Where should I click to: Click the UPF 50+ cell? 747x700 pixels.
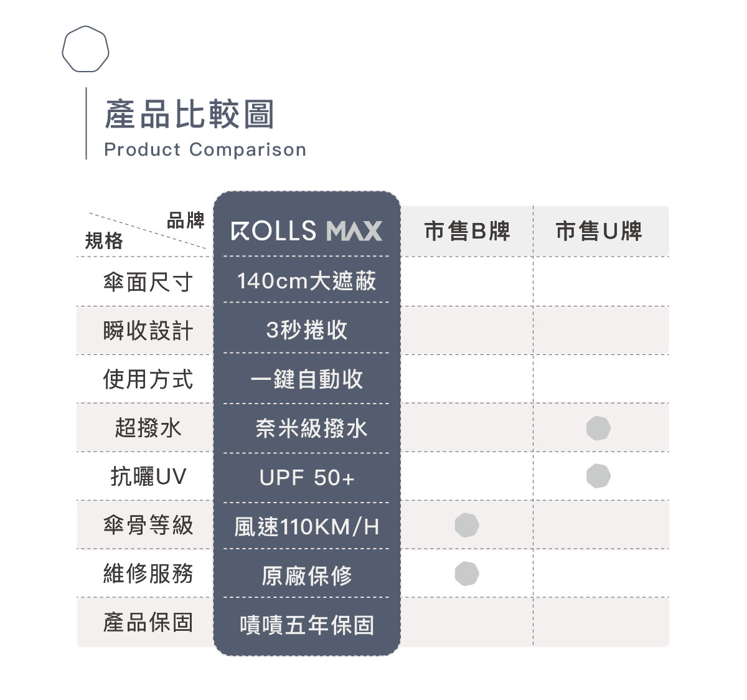point(306,478)
